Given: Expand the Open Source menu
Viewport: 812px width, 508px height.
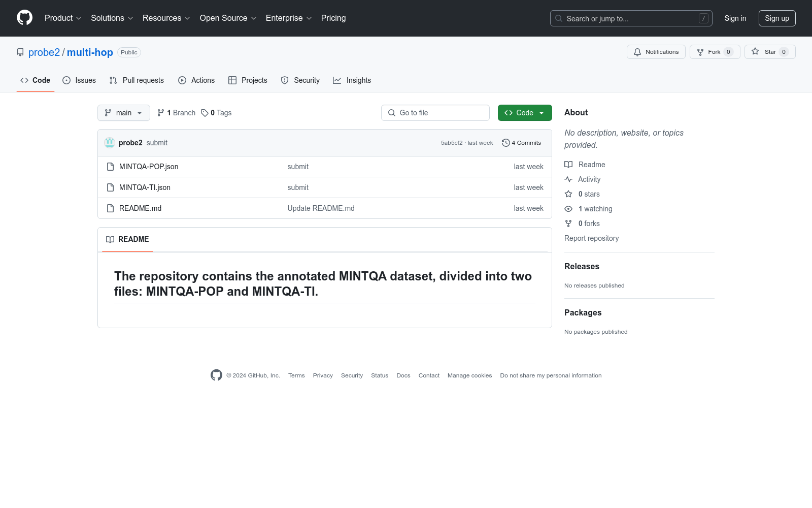Looking at the screenshot, I should coord(228,18).
